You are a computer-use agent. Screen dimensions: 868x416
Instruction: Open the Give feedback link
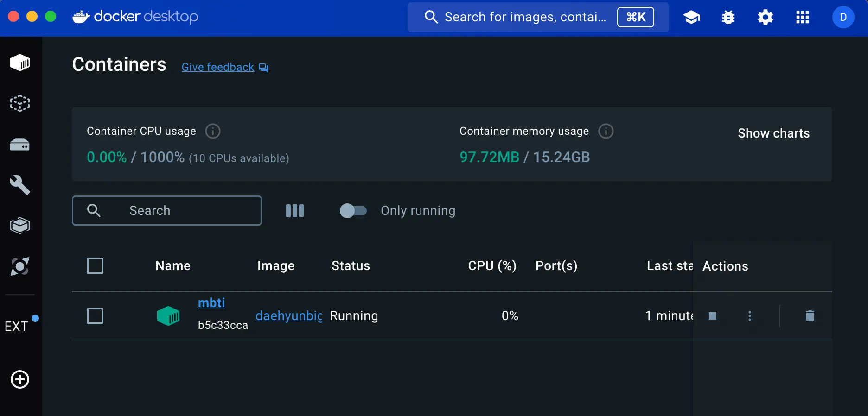(x=218, y=67)
